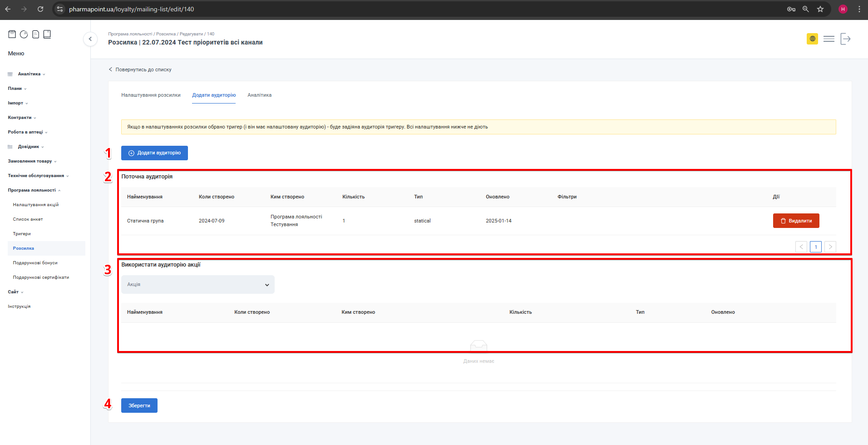The width and height of the screenshot is (868, 445).
Task: Click the sidebar document icon
Action: (x=35, y=34)
